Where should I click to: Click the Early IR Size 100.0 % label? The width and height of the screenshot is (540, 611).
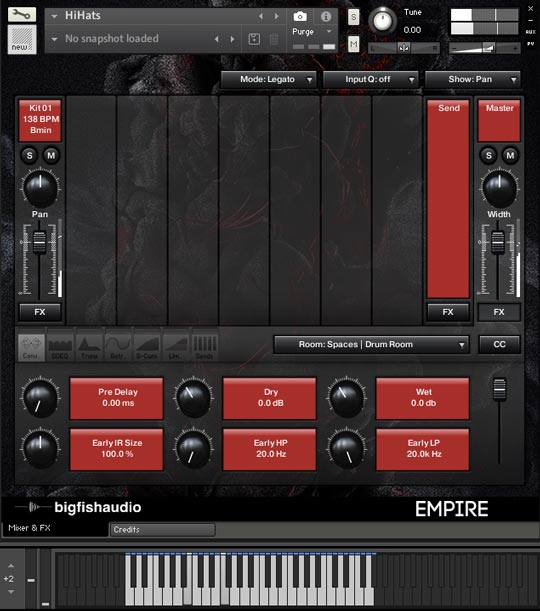point(116,449)
